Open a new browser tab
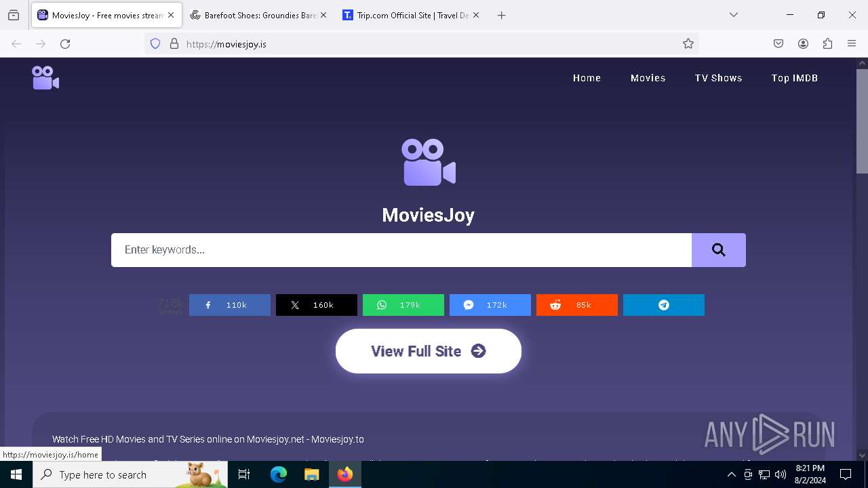The image size is (868, 488). point(502,15)
